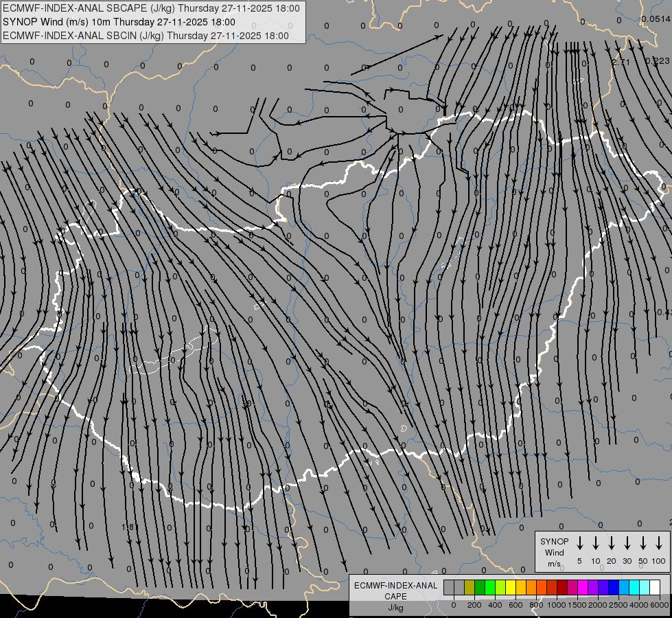Click the 600 tick on the CAPE scale
The height and width of the screenshot is (618, 672).
515,605
